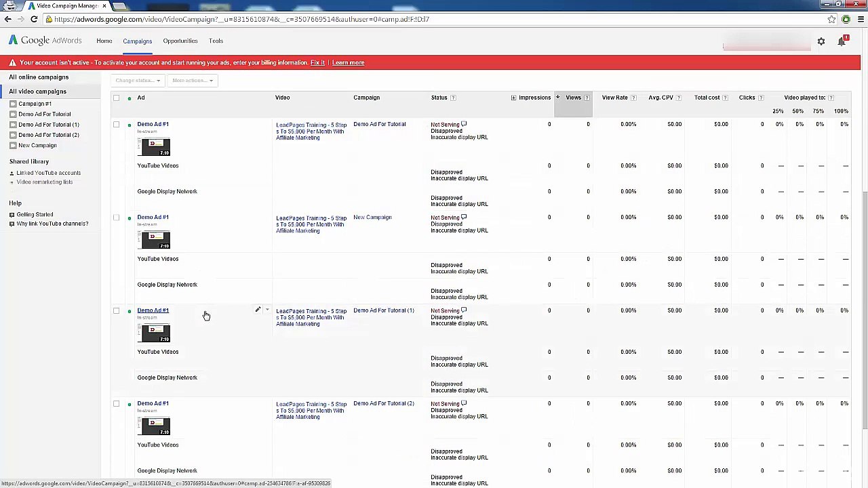Viewport: 868px width, 488px height.
Task: Open the LeadPages Training video link in Demo Ad For Tutorial (2) row
Action: [x=311, y=410]
